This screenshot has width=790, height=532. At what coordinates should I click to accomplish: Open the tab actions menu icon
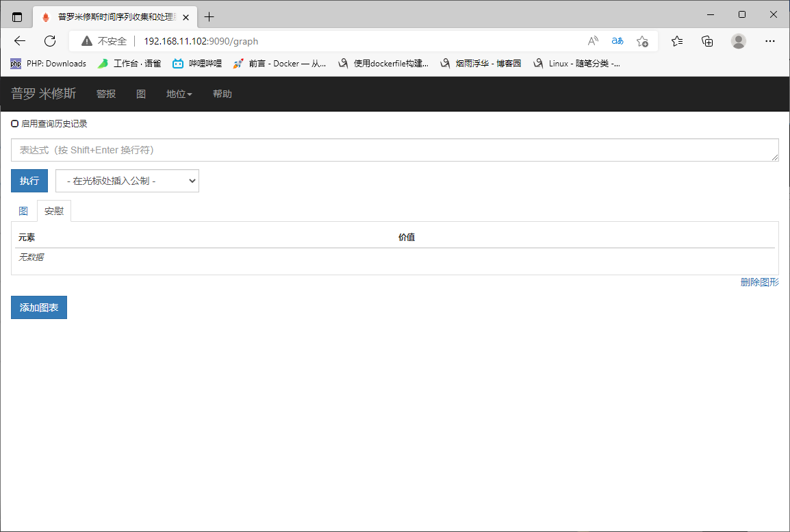tap(17, 17)
